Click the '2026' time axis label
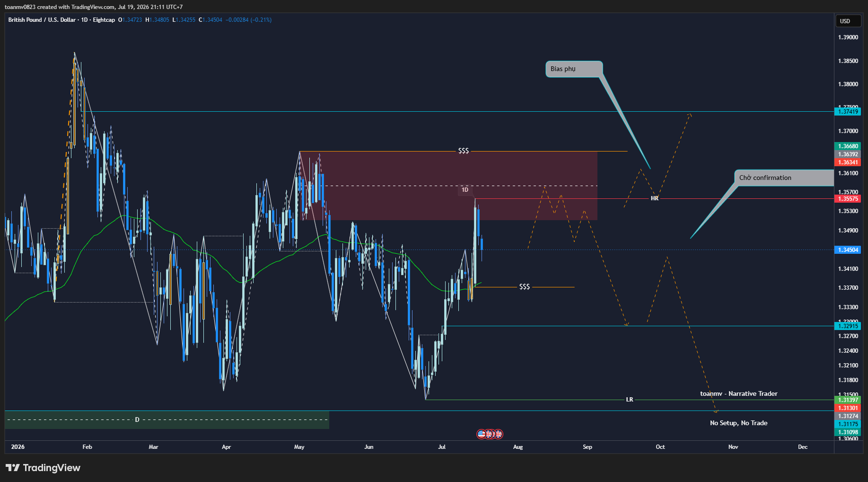 tap(18, 447)
